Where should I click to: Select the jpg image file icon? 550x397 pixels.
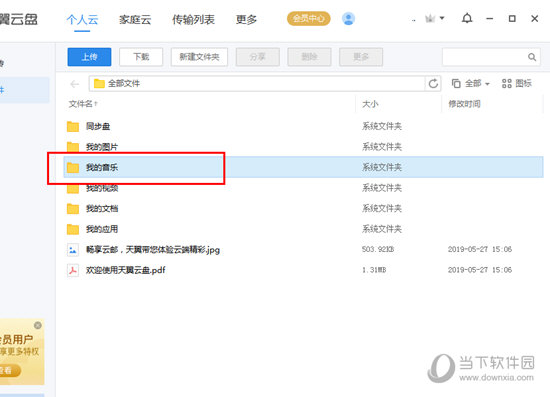73,250
